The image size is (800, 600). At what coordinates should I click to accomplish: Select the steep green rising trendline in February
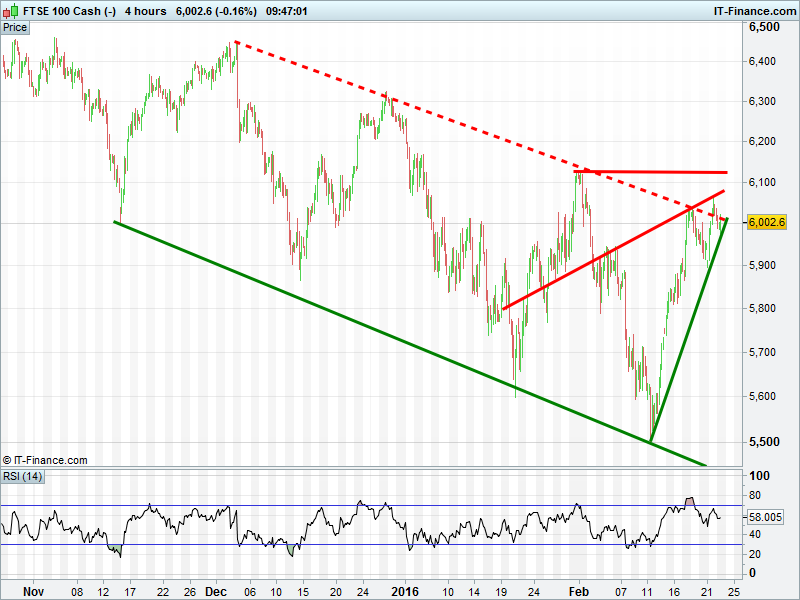pos(688,332)
